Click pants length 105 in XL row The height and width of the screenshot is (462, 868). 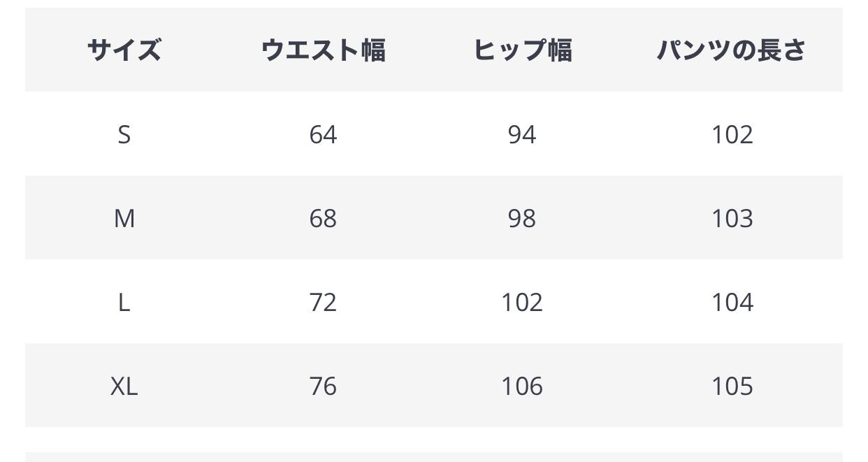tap(732, 386)
